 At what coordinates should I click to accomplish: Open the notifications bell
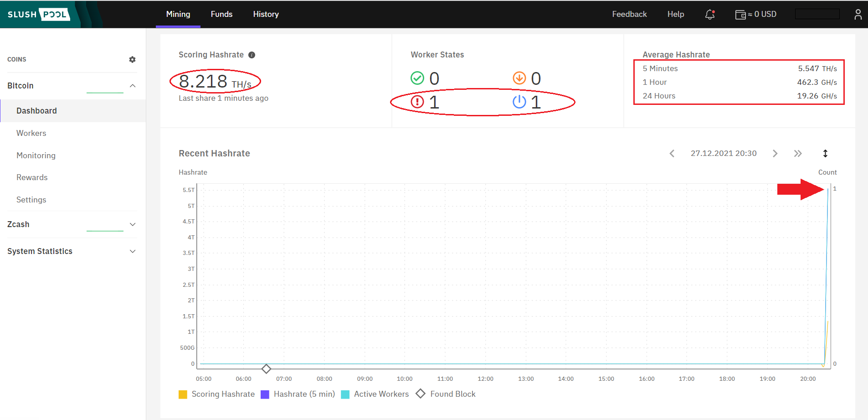[x=710, y=15]
